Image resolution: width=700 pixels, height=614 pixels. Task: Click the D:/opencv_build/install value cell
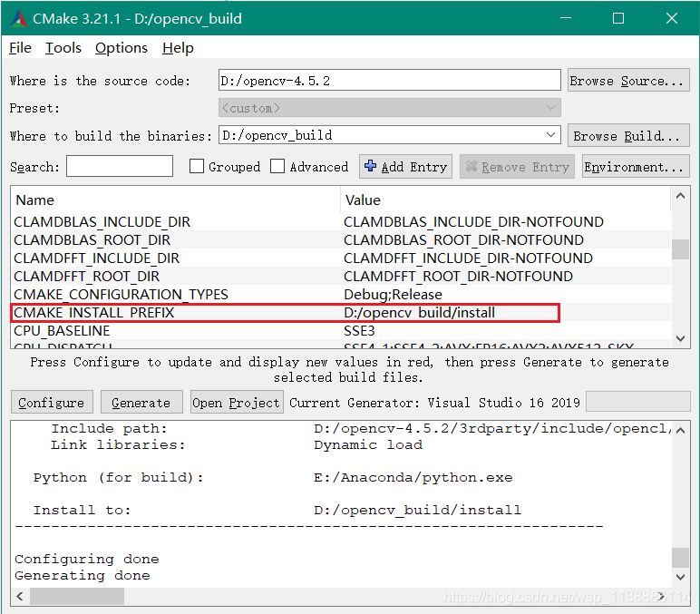coord(419,313)
